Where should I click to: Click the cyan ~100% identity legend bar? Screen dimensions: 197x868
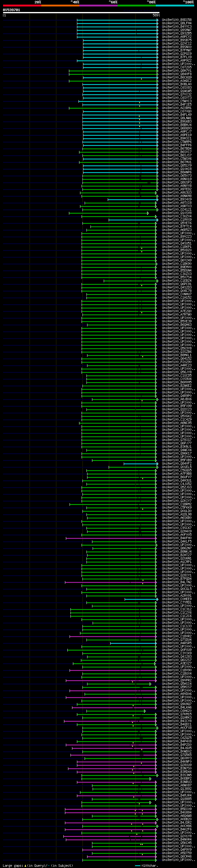[x=175, y=6]
